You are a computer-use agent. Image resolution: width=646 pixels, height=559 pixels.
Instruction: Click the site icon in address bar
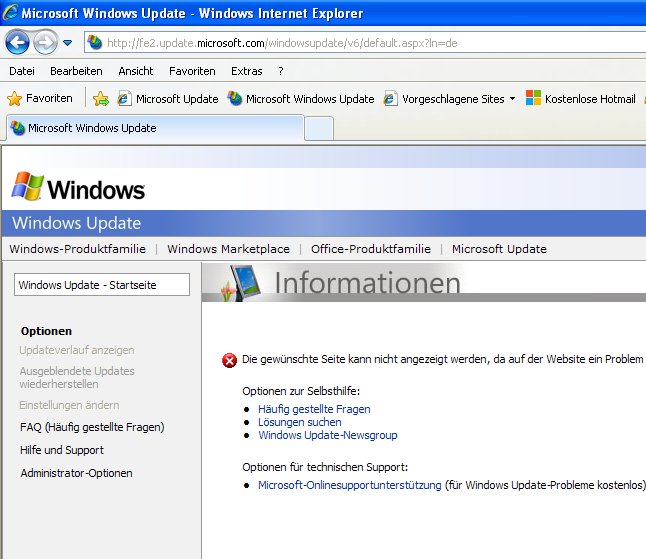point(95,42)
